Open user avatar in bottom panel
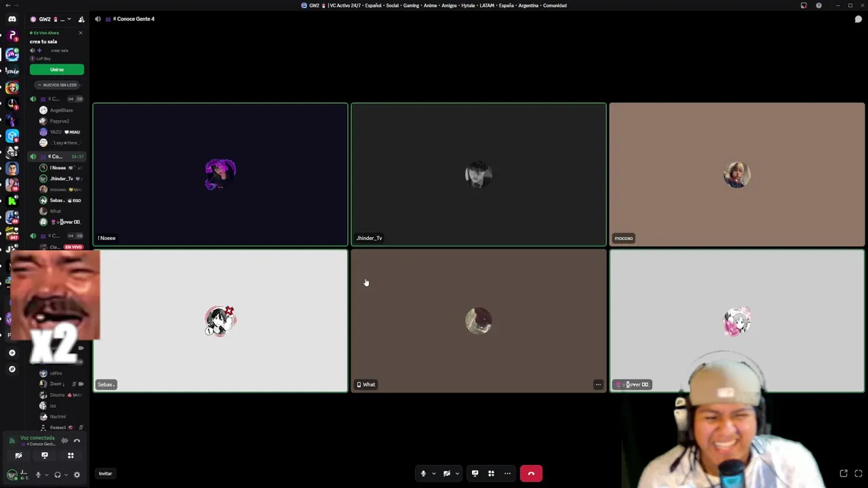The width and height of the screenshot is (868, 488). click(x=12, y=474)
